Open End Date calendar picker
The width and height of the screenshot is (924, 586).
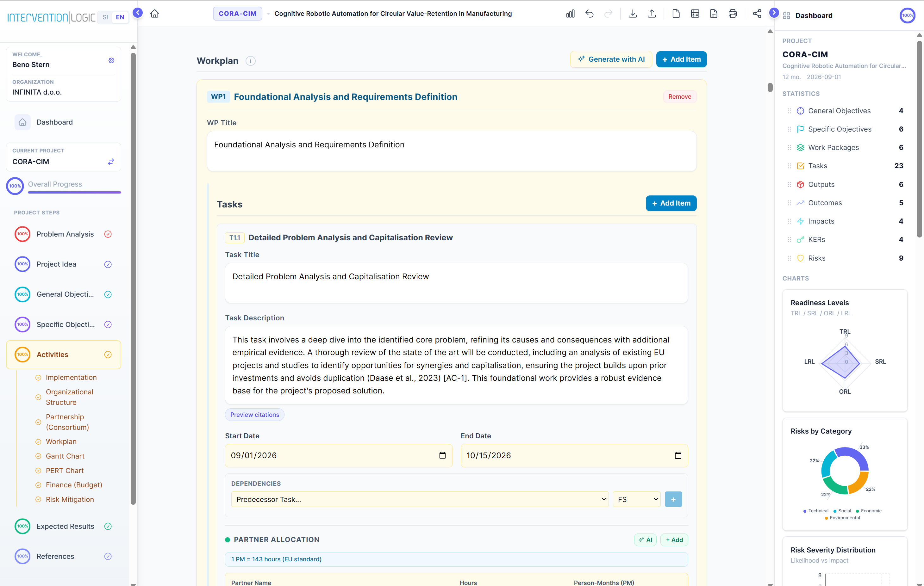click(678, 456)
